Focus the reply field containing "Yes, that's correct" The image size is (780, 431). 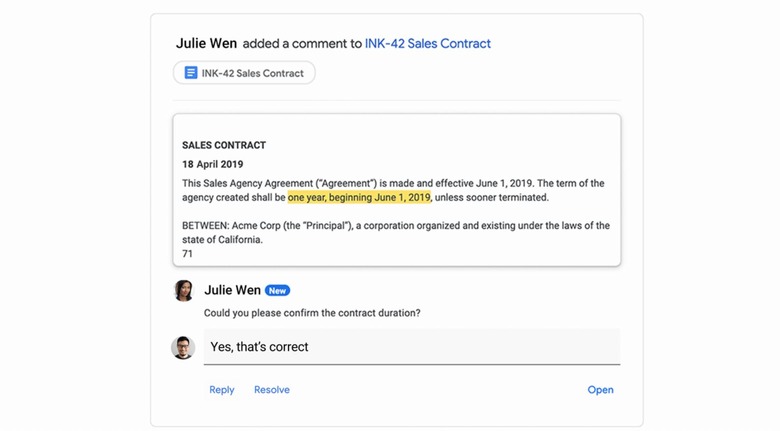pyautogui.click(x=411, y=347)
